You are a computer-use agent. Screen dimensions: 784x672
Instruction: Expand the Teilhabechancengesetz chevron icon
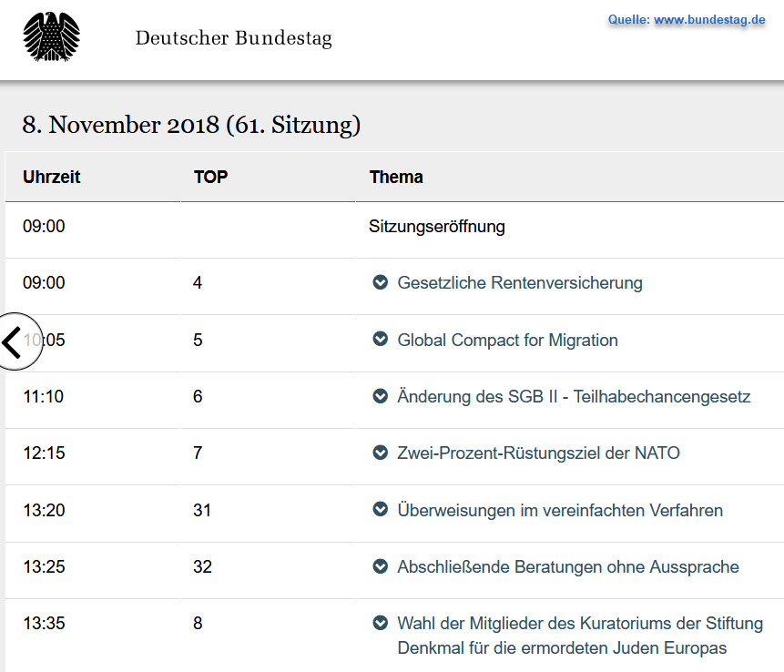click(381, 397)
